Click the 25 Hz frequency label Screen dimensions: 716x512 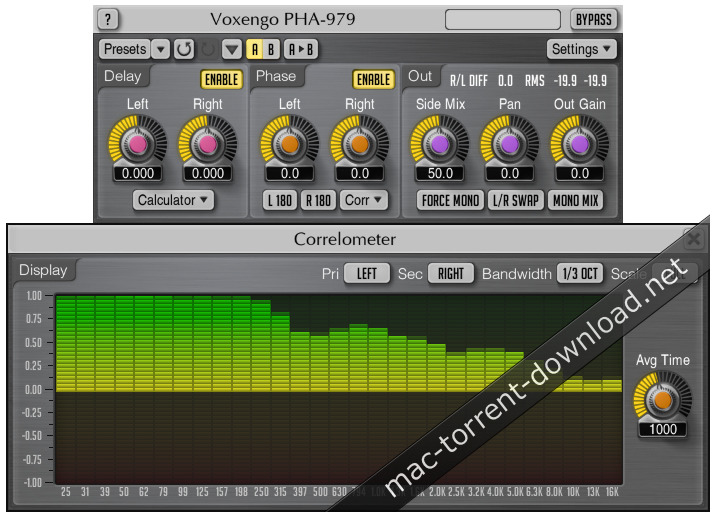pyautogui.click(x=66, y=492)
